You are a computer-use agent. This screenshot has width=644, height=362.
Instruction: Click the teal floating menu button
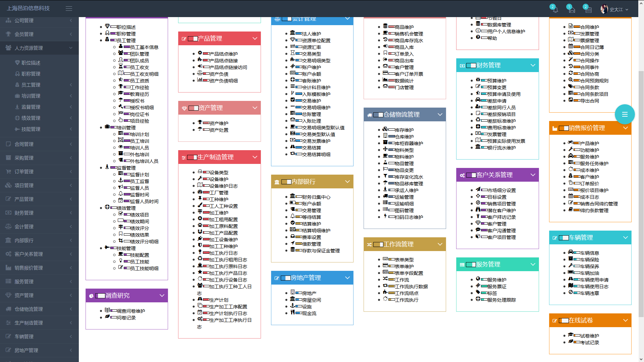pos(625,114)
